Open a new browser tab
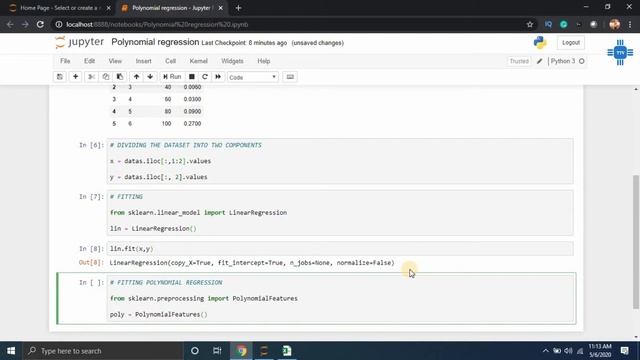The width and height of the screenshot is (640, 360). point(238,8)
